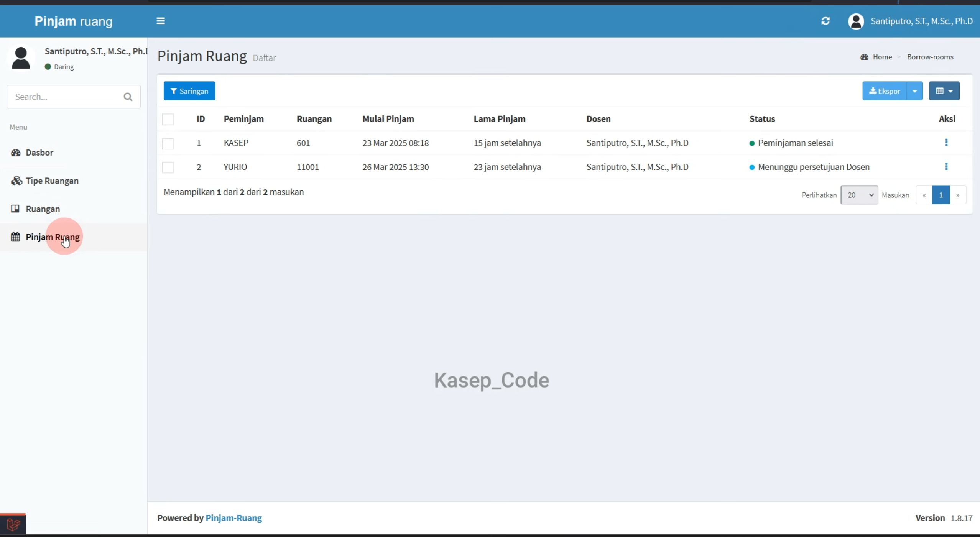The width and height of the screenshot is (980, 537).
Task: Click the Lama Pinjam column header
Action: [499, 119]
